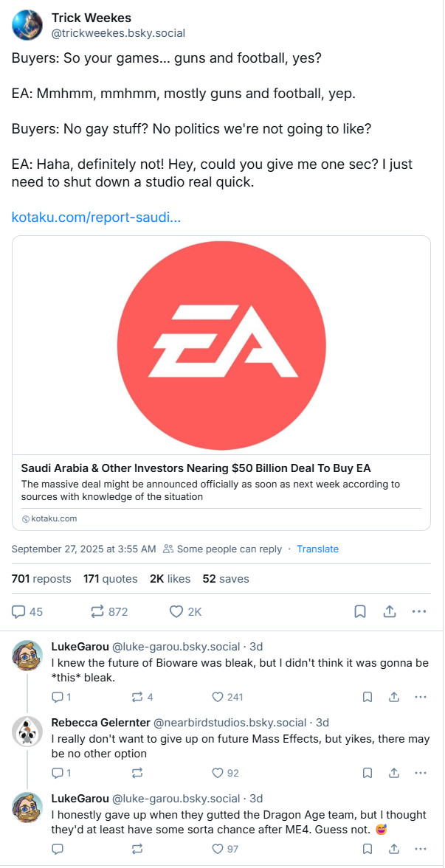Share Rebecca Gelernter's reply

click(393, 772)
